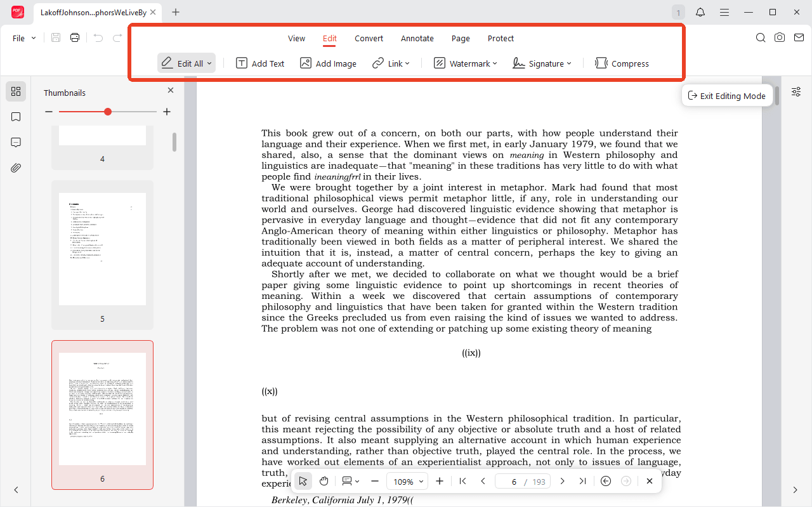Select the page 4 thumbnail
812x507 pixels.
coord(102,147)
